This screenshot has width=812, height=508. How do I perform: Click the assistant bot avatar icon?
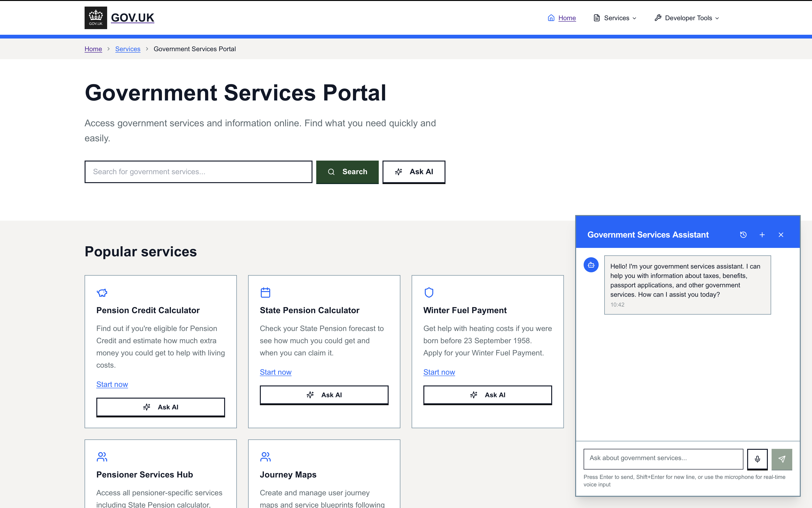[x=591, y=265]
